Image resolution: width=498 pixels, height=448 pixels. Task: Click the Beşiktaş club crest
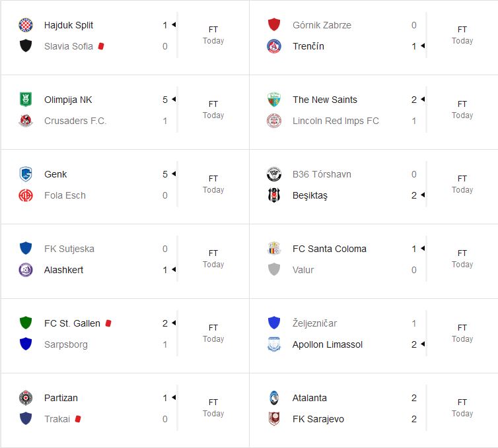pos(274,195)
